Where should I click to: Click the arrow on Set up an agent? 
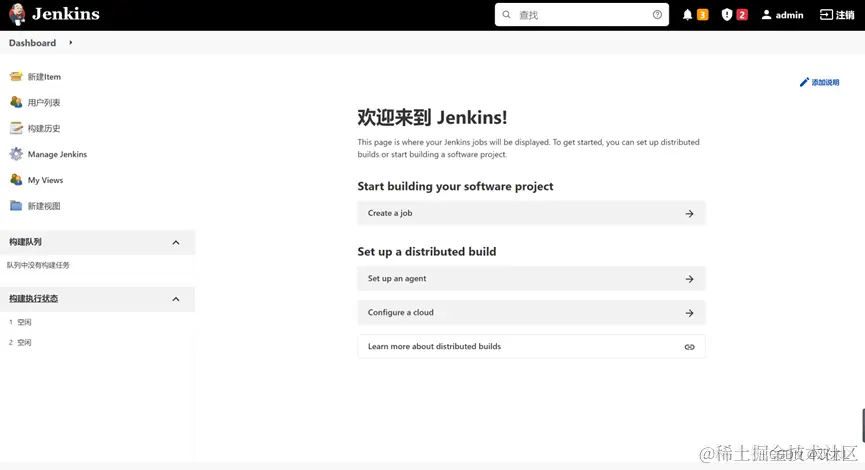point(690,279)
